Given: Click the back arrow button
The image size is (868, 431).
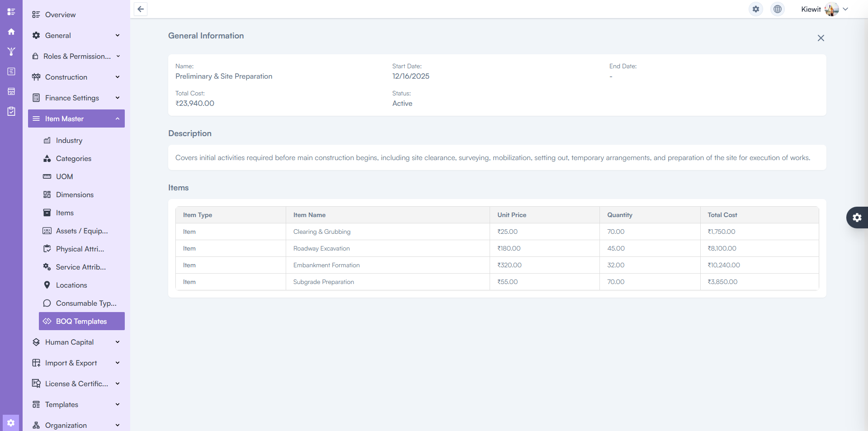Looking at the screenshot, I should point(141,9).
